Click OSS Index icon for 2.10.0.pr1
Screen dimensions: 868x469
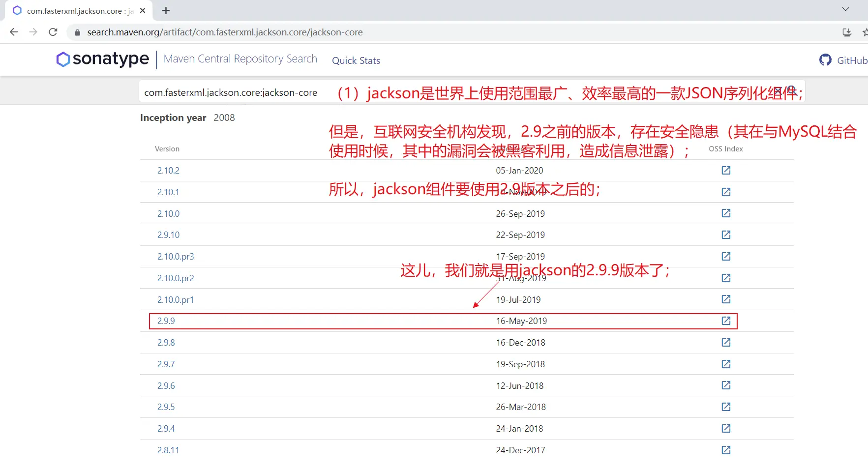coord(726,299)
